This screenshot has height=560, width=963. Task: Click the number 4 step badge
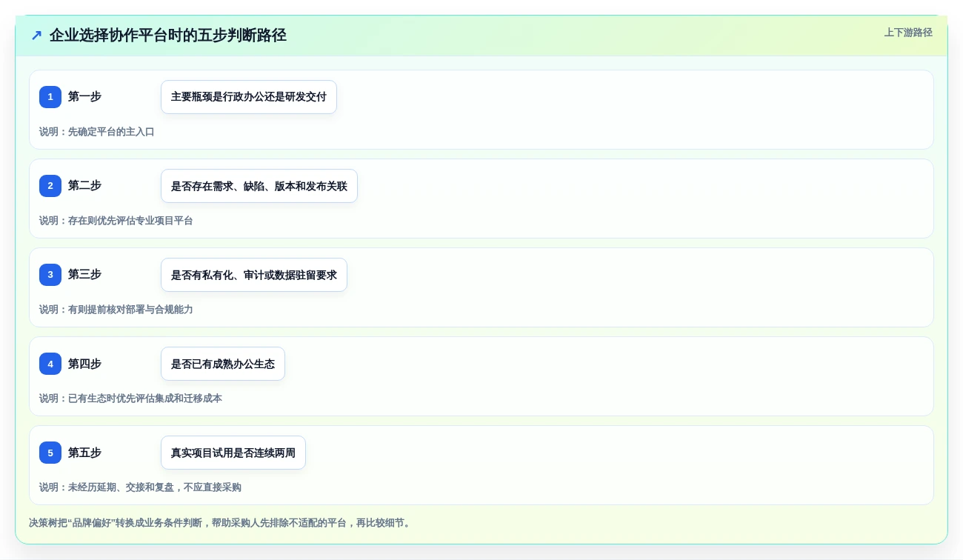50,364
